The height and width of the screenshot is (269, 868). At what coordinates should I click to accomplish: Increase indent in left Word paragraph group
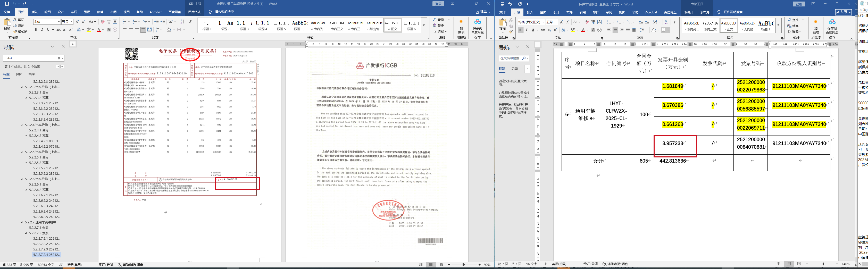tap(163, 22)
